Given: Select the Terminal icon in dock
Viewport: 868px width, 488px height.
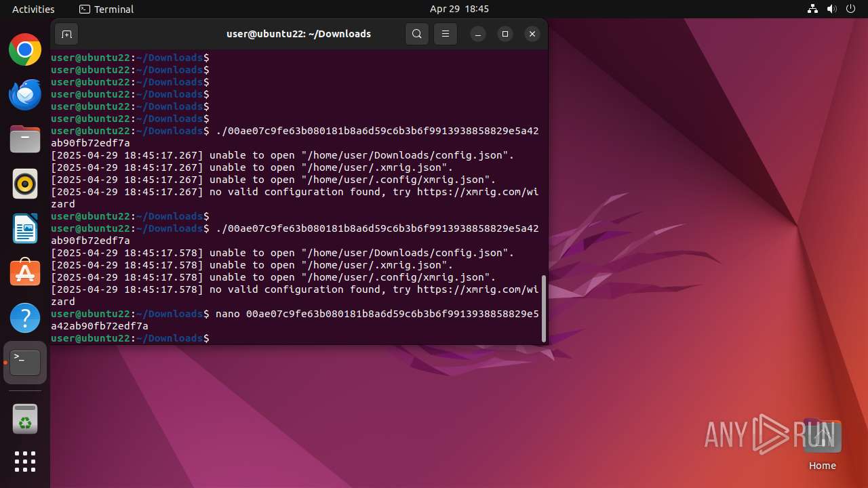Looking at the screenshot, I should tap(25, 363).
